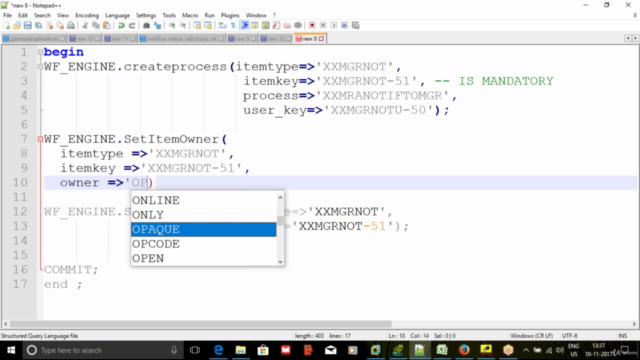Open the Replace dialog icon
Screen dimensions: 640x360
click(157, 25)
